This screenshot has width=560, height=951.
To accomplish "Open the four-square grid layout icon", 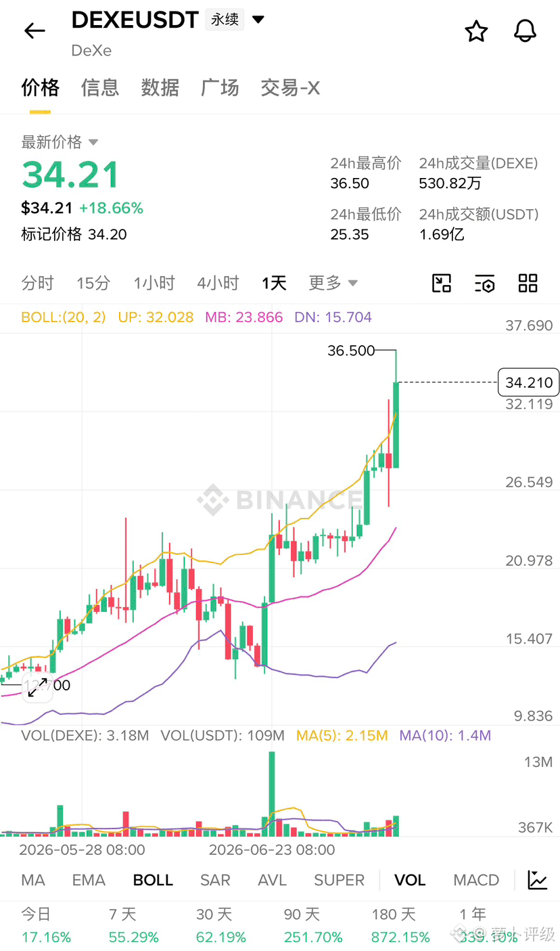I will point(528,283).
